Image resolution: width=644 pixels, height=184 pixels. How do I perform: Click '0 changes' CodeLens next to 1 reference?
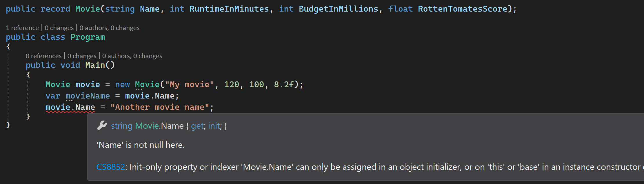pyautogui.click(x=59, y=28)
